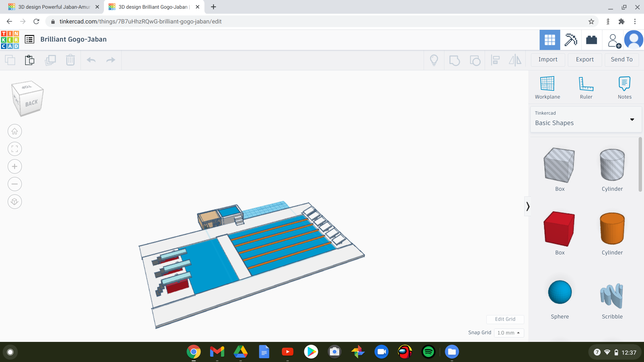Zoom in with the plus button
Viewport: 644px width, 362px height.
coord(15,167)
